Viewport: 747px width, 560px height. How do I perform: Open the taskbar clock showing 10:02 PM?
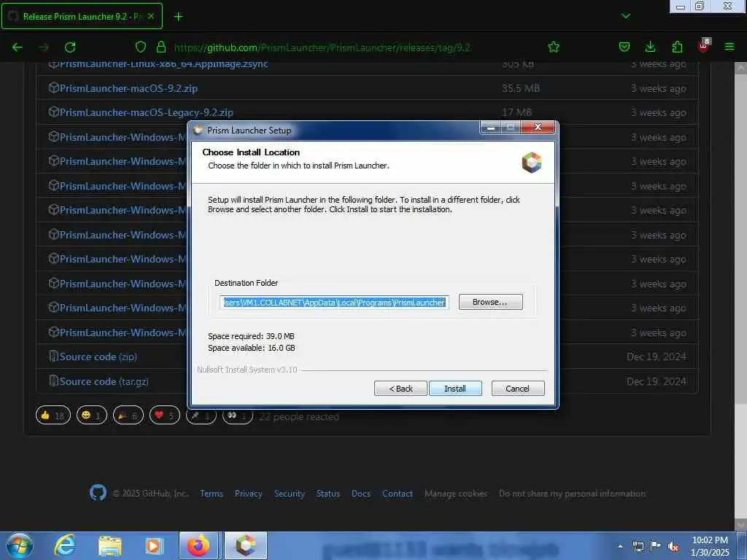pyautogui.click(x=710, y=546)
